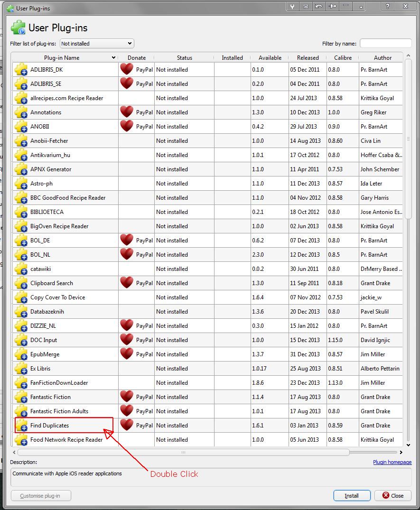The width and height of the screenshot is (420, 510).
Task: Click the Customise plug-in button
Action: (41, 496)
